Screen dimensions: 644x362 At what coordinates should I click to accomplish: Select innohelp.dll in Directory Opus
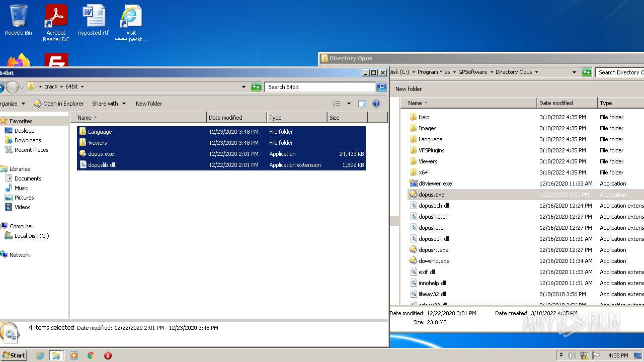[x=432, y=283]
